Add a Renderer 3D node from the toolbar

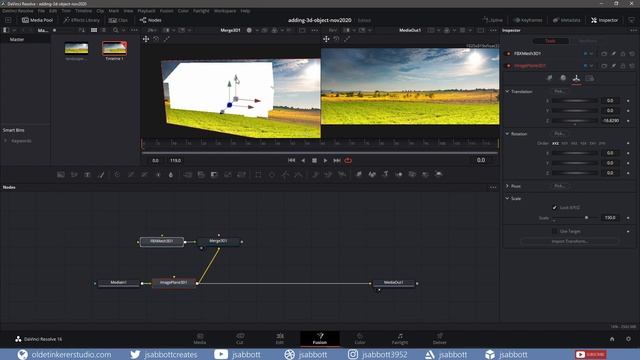(x=439, y=175)
